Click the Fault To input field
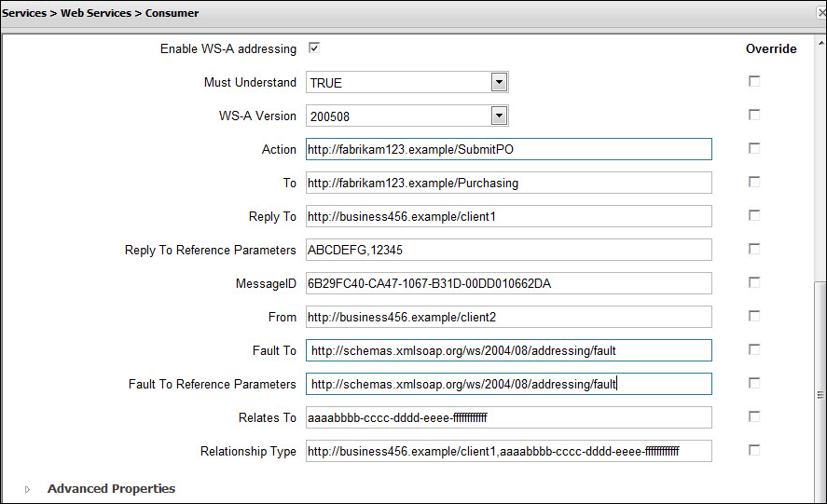The height and width of the screenshot is (504, 827). click(508, 350)
